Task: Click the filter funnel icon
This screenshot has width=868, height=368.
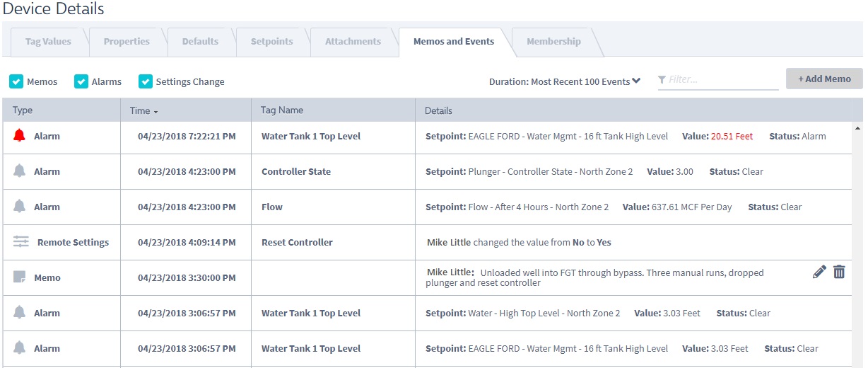Action: pyautogui.click(x=662, y=80)
